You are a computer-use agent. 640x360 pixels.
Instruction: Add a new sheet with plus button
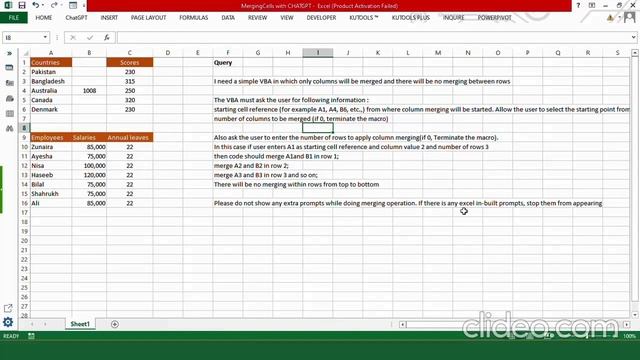[115, 324]
